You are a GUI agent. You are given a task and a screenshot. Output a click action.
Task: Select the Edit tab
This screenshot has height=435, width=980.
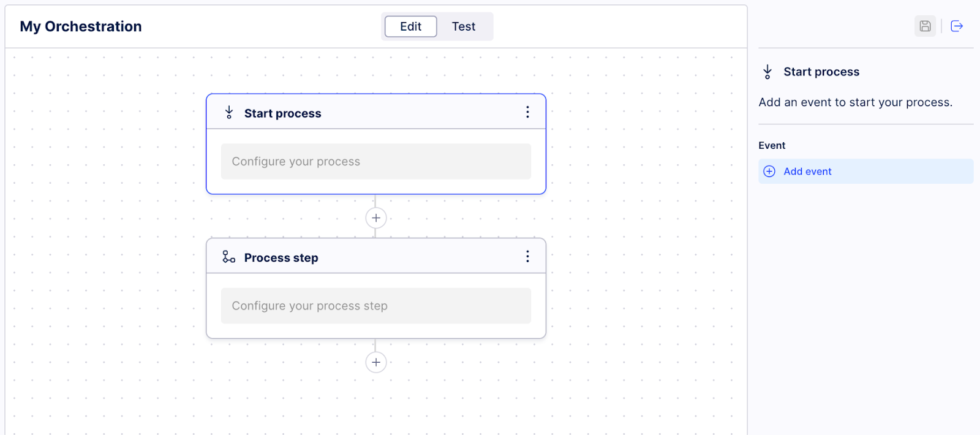coord(410,26)
